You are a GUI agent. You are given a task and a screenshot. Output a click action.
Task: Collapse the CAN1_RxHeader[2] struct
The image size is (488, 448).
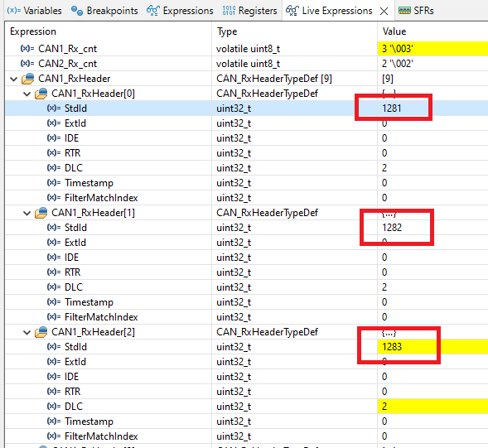click(27, 332)
